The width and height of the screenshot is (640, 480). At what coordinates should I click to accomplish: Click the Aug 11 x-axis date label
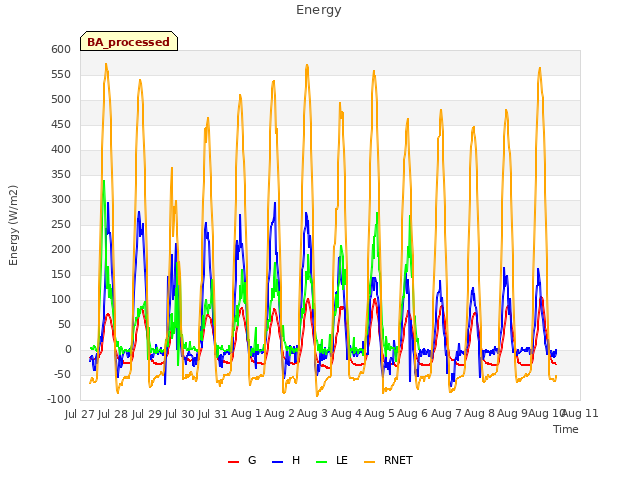coord(580,413)
